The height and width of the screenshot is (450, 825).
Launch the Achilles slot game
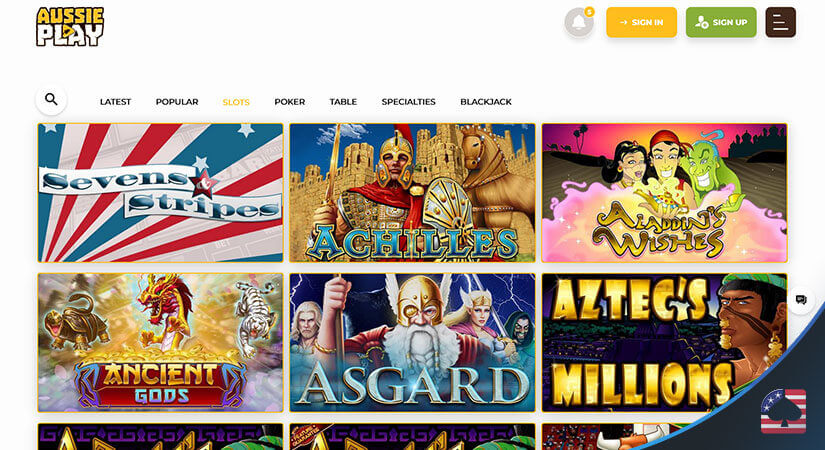(412, 193)
